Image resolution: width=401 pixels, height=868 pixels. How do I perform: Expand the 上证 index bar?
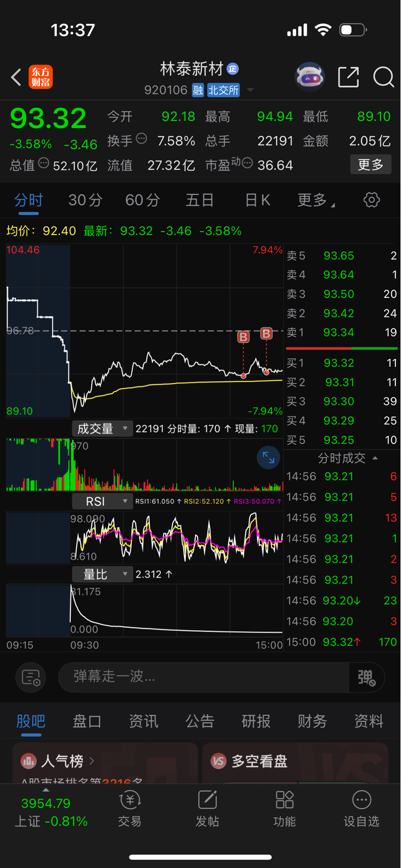(46, 790)
